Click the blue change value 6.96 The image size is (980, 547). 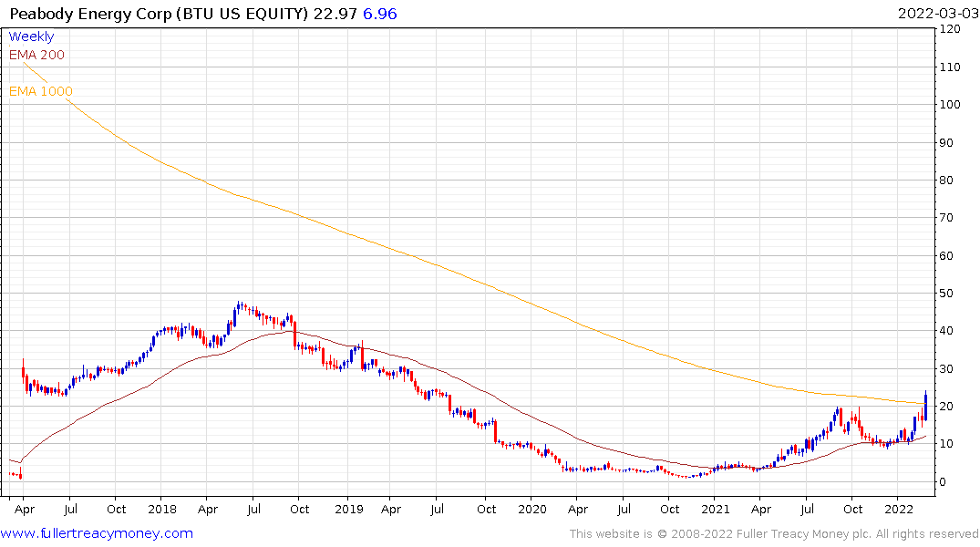[380, 14]
